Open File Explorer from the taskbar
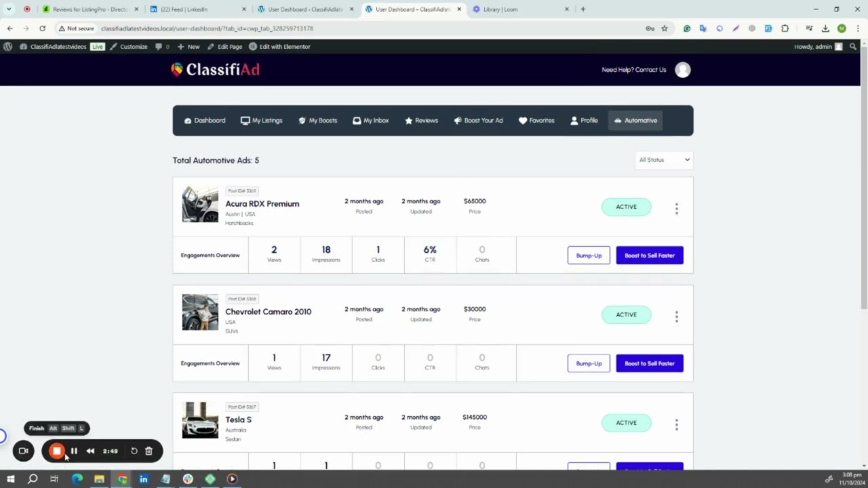 [x=99, y=479]
